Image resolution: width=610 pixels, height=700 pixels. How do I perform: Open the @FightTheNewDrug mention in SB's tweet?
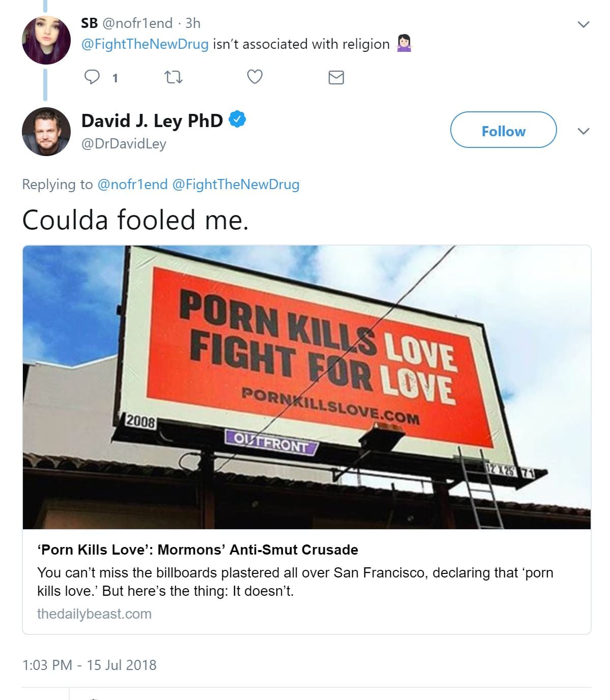[145, 44]
